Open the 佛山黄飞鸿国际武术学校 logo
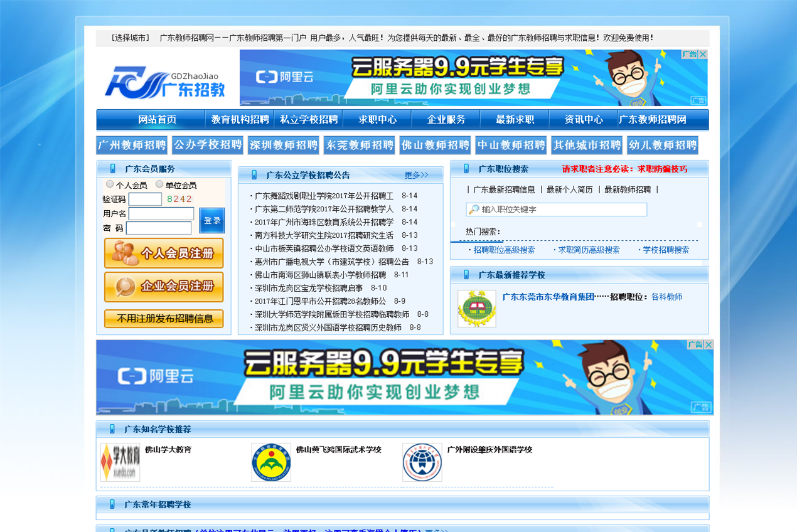 point(271,462)
